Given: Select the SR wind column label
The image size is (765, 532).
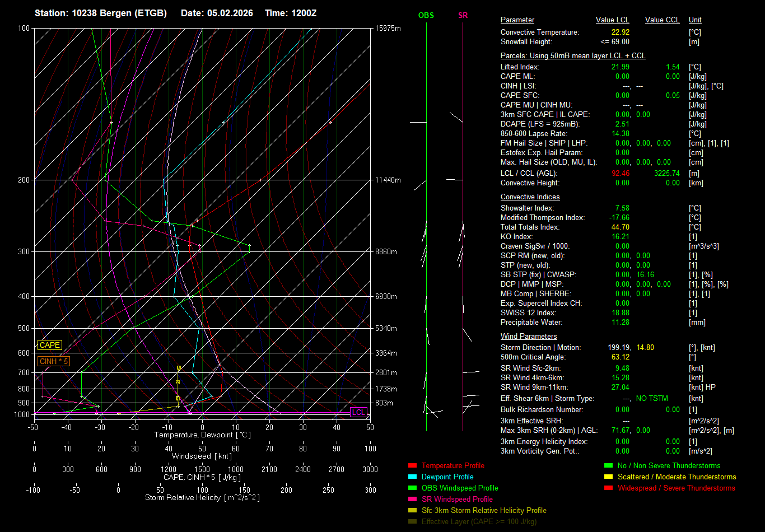Looking at the screenshot, I should click(463, 16).
